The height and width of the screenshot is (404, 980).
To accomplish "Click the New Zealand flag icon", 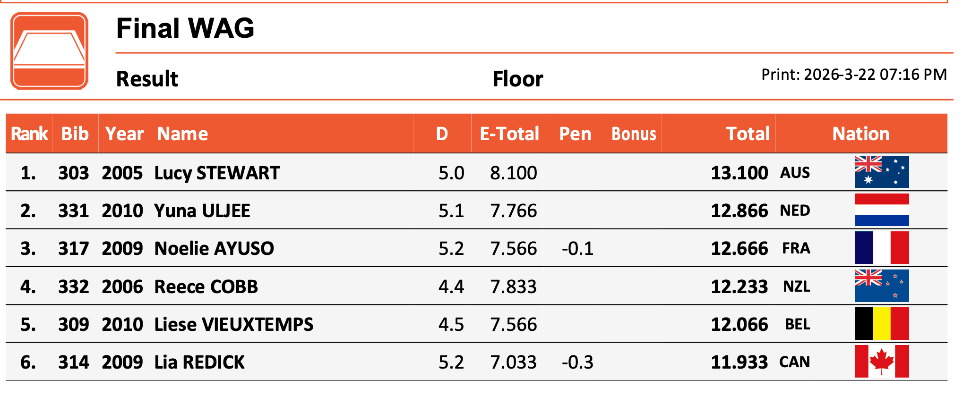I will (881, 286).
